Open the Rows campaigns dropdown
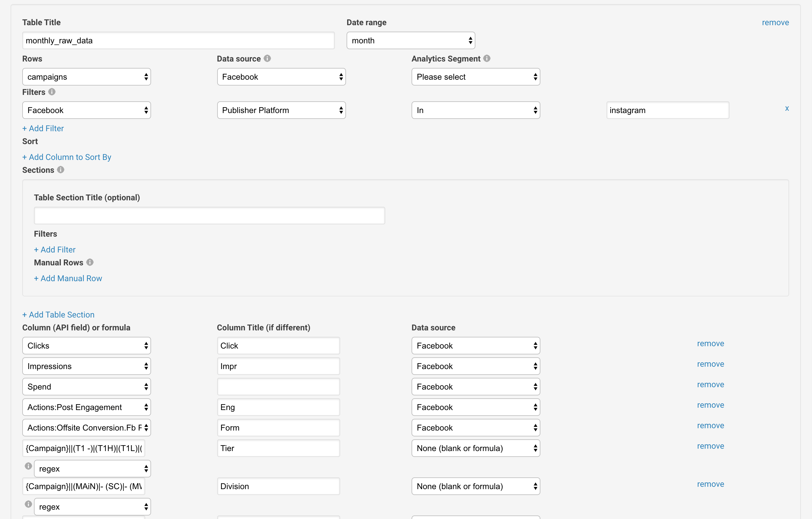This screenshot has width=812, height=519. (x=86, y=77)
